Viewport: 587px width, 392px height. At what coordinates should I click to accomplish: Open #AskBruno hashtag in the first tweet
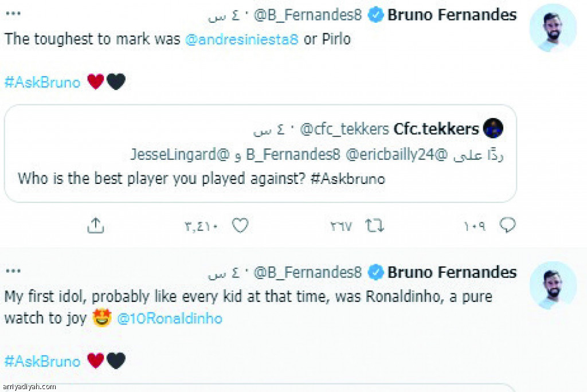click(x=42, y=83)
